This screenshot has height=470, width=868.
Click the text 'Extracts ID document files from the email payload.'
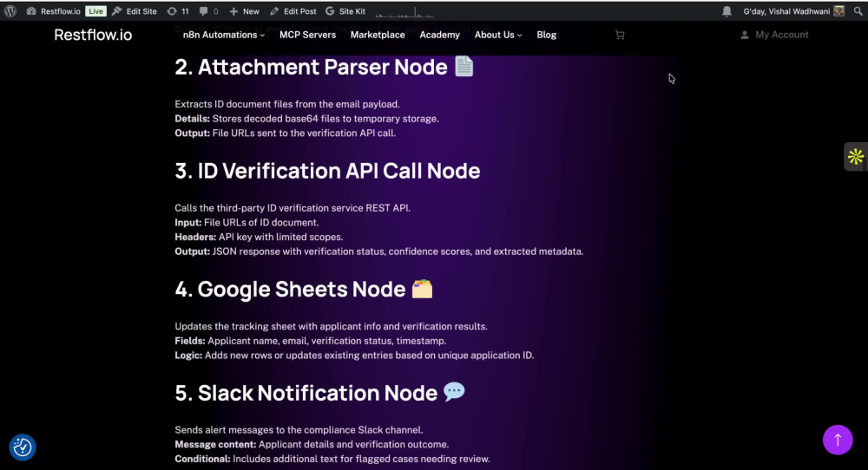[x=287, y=104]
